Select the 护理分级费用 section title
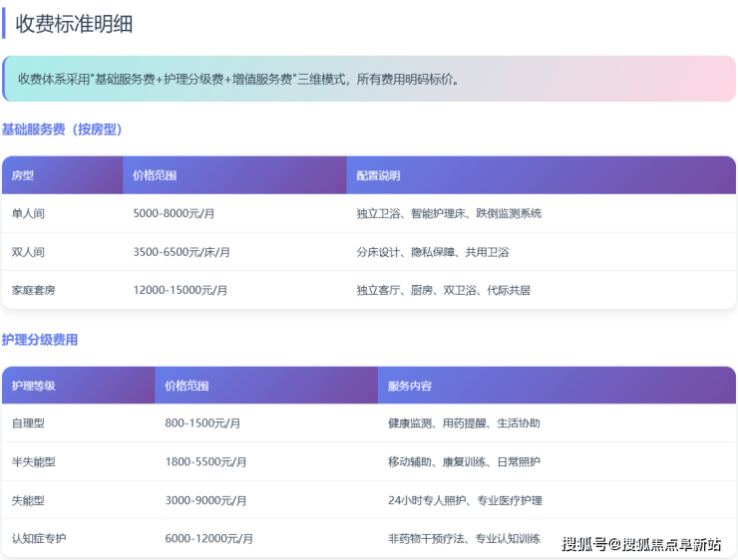This screenshot has width=738, height=560. click(40, 340)
